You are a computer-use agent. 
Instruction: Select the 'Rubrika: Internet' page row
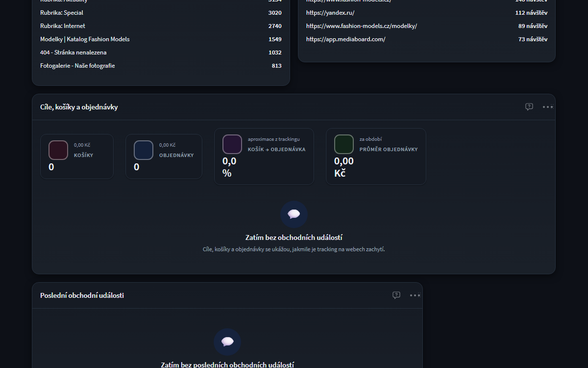[161, 26]
